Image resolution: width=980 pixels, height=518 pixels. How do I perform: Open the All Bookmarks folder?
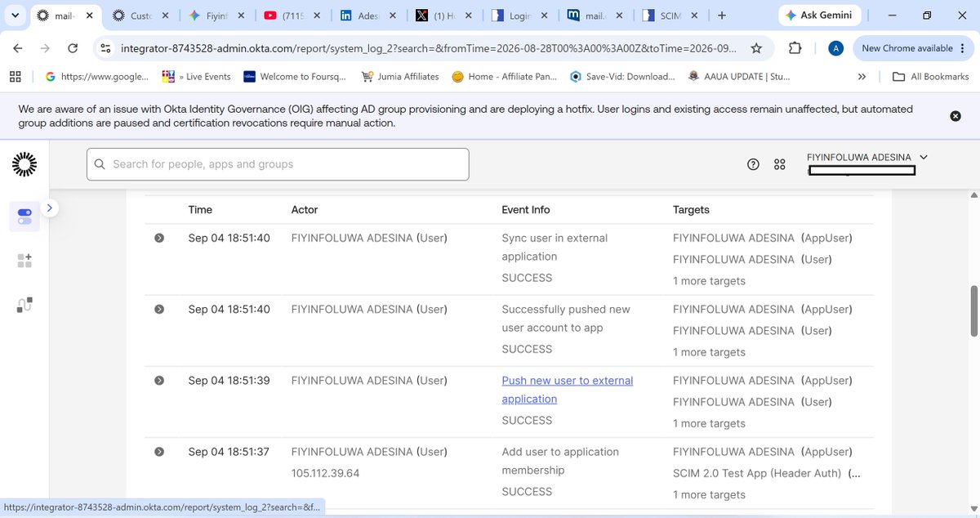(x=930, y=76)
